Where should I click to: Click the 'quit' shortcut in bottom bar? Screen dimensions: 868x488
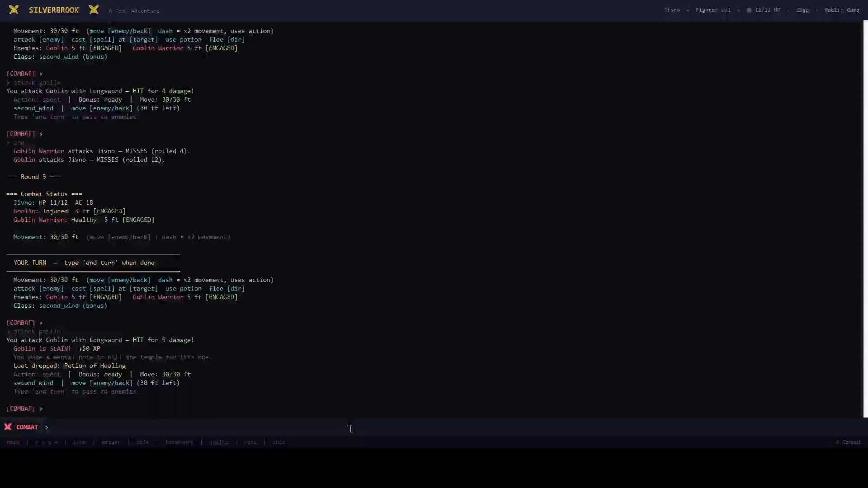click(278, 442)
